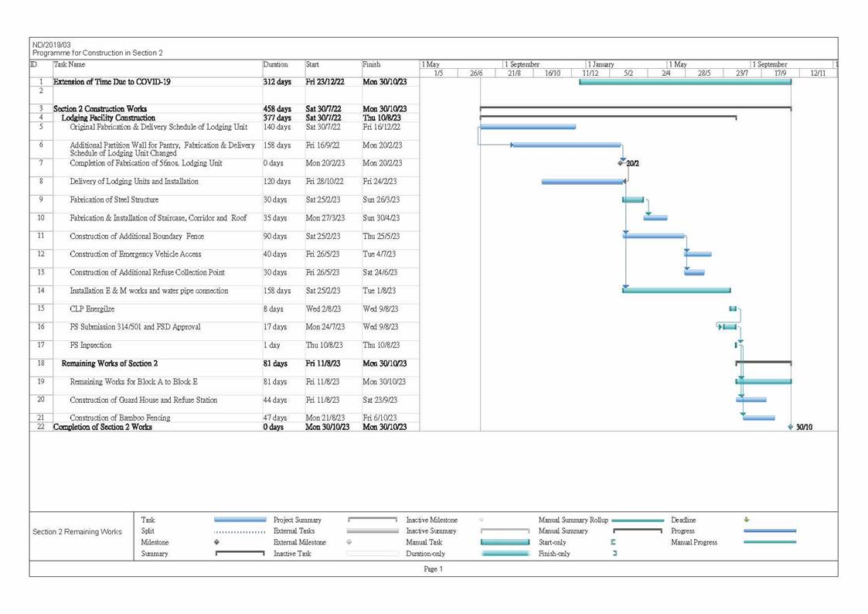Click the green Deadline arrow in the legend
The width and height of the screenshot is (868, 614).
[x=746, y=520]
